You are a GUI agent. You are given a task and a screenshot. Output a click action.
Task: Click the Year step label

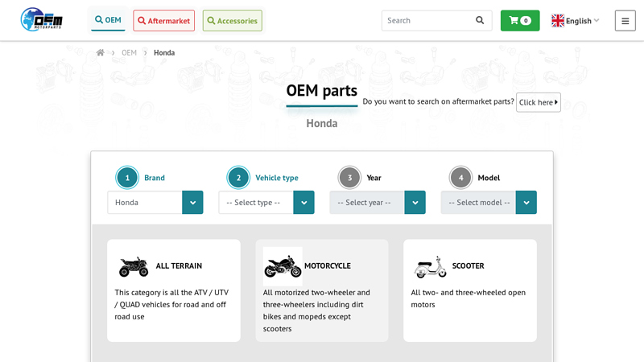[x=374, y=178]
